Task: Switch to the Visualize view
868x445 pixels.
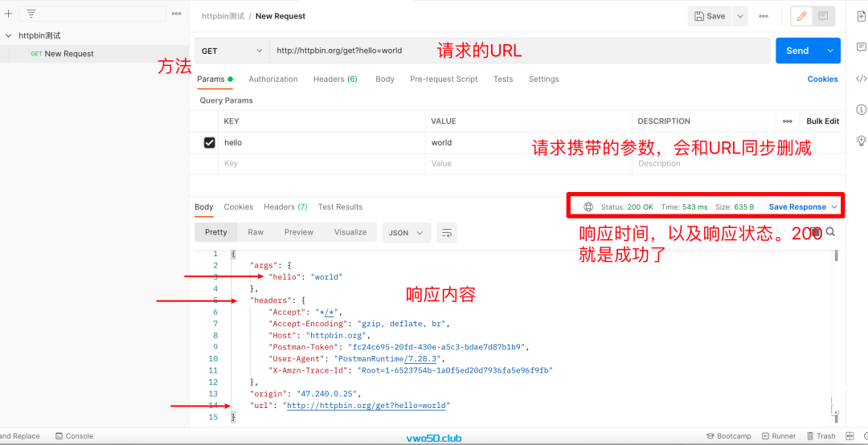Action: coord(350,232)
